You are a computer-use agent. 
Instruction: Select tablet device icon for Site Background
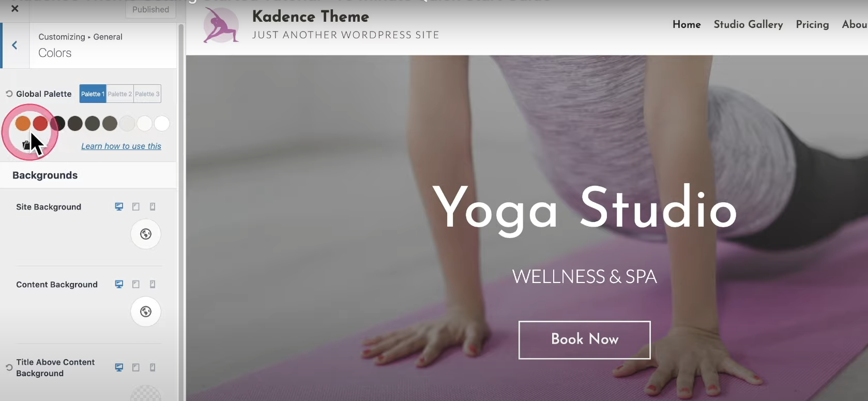point(136,206)
